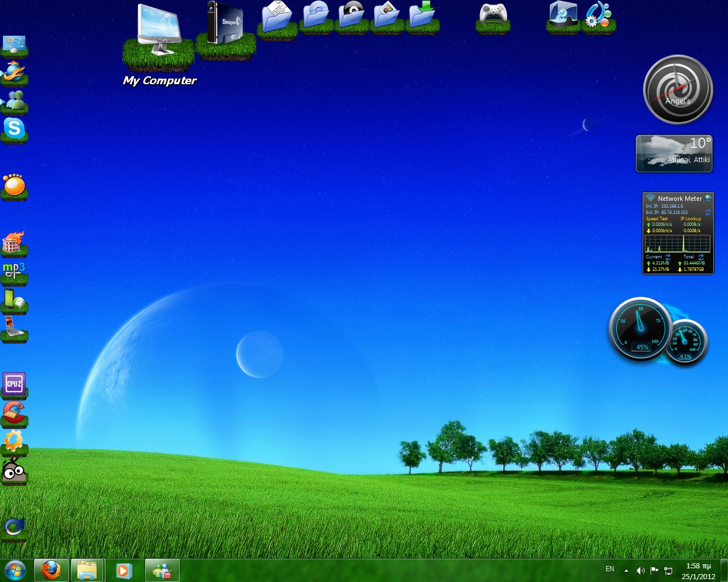Click IP Lookup in Network Meter
Viewport: 728px width, 582px height.
click(691, 218)
